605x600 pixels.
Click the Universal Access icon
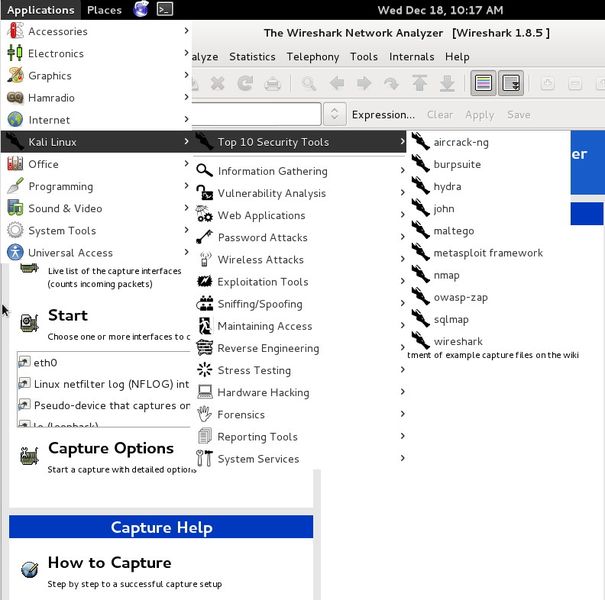click(x=15, y=252)
